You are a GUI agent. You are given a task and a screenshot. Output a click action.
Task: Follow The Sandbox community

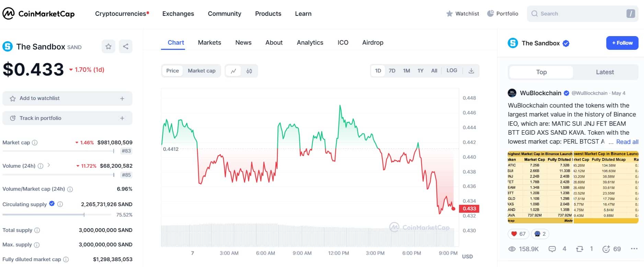pos(622,43)
